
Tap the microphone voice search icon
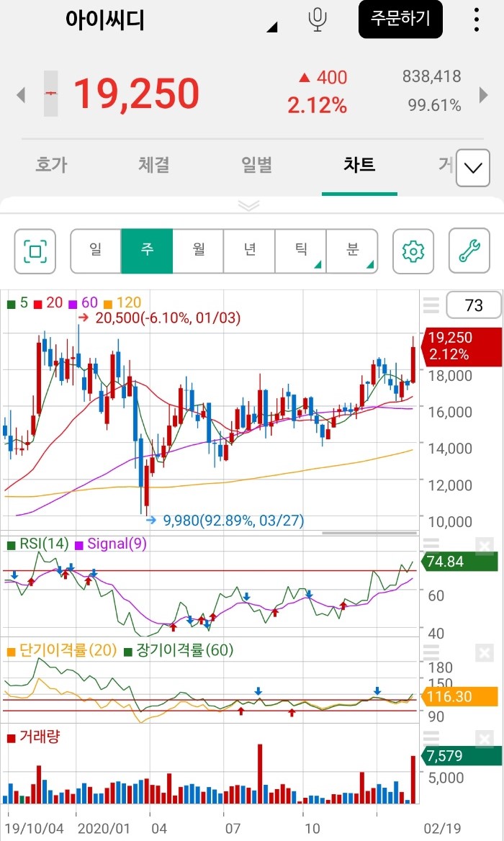(318, 20)
